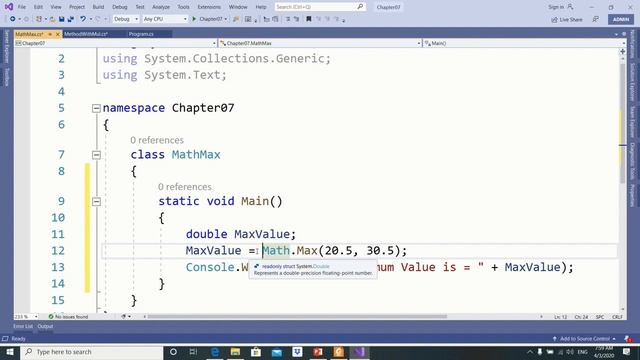Switch to the MethodWithMul.cs tab

(86, 34)
